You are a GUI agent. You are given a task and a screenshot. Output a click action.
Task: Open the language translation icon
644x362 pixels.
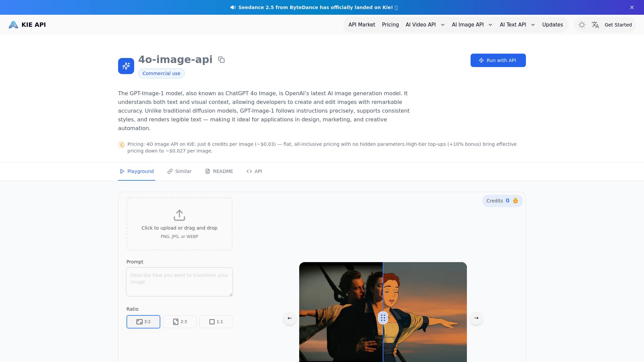(595, 25)
